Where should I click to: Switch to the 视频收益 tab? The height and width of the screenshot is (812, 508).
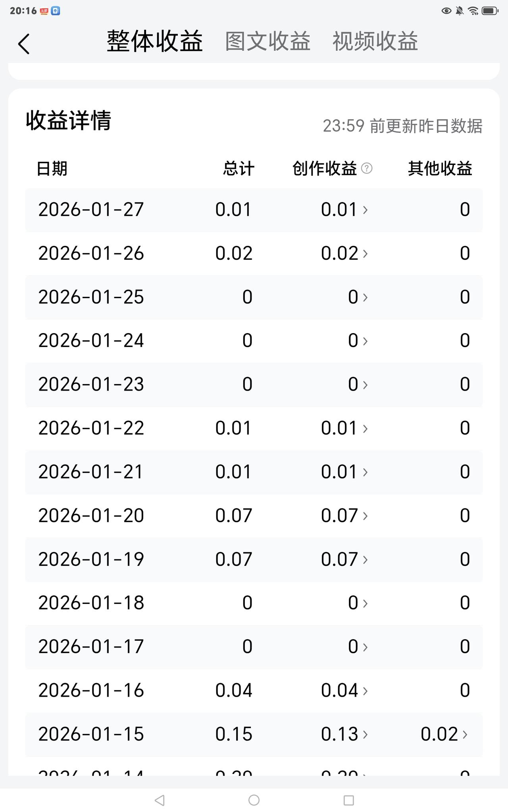[375, 41]
